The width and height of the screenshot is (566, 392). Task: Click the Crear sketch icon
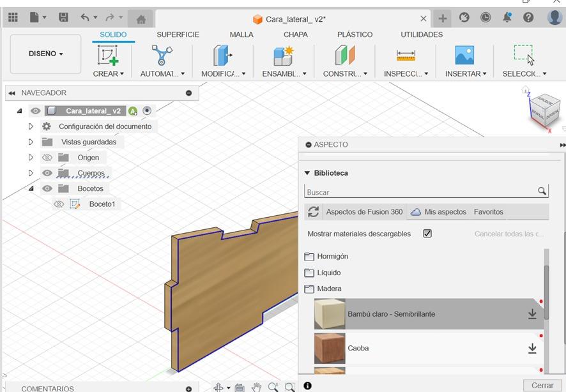[108, 56]
